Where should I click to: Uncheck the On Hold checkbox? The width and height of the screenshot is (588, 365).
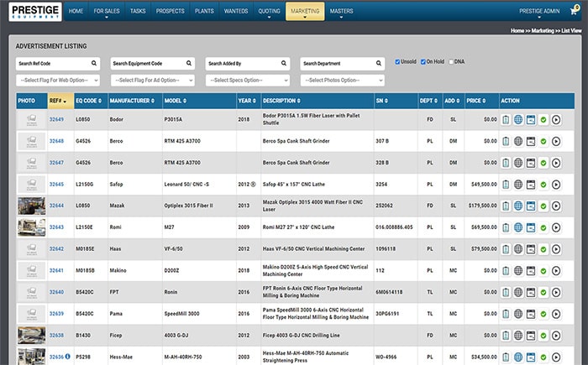[423, 62]
